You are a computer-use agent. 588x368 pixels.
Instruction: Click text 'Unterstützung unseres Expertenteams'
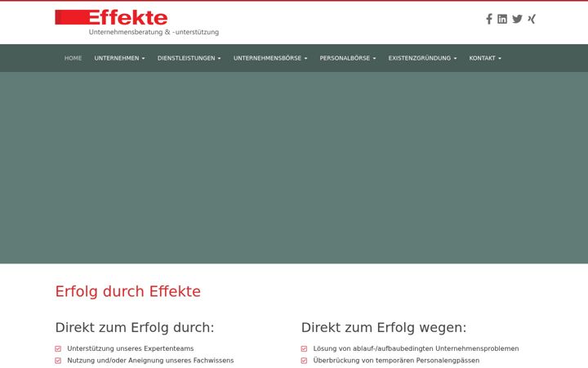[131, 348]
